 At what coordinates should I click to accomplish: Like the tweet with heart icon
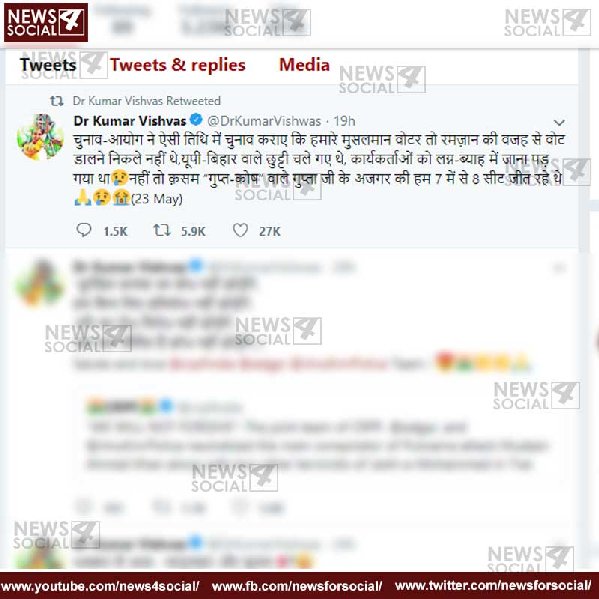240,230
